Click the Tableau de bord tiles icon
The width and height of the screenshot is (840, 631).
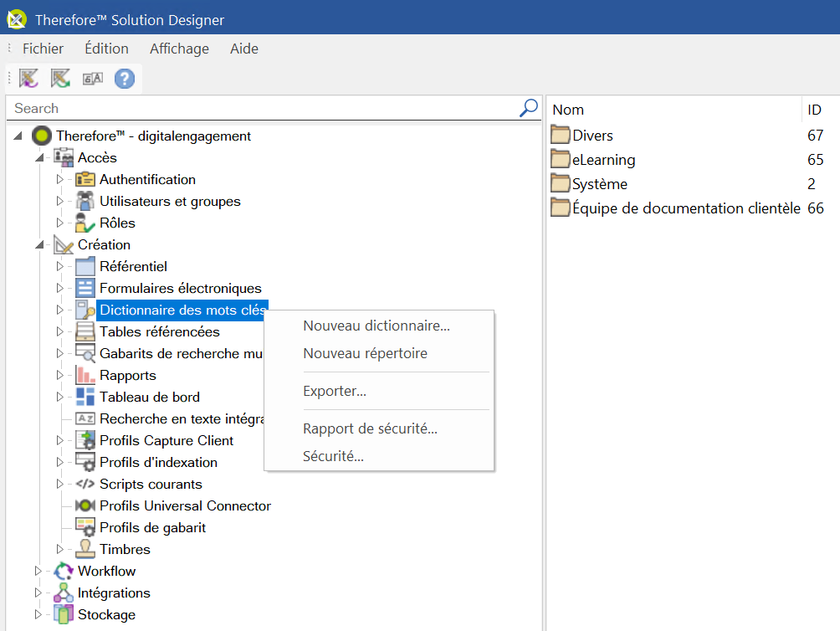coord(85,397)
